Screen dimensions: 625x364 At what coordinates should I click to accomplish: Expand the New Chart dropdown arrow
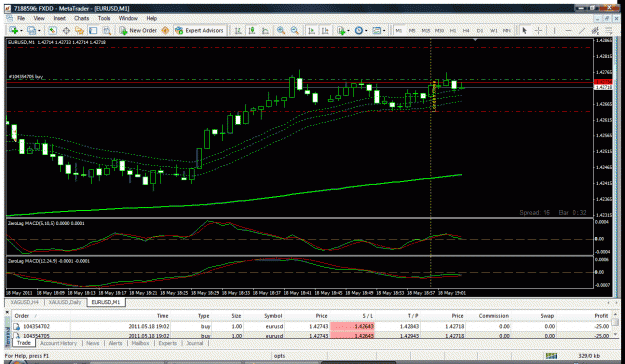tap(21, 31)
